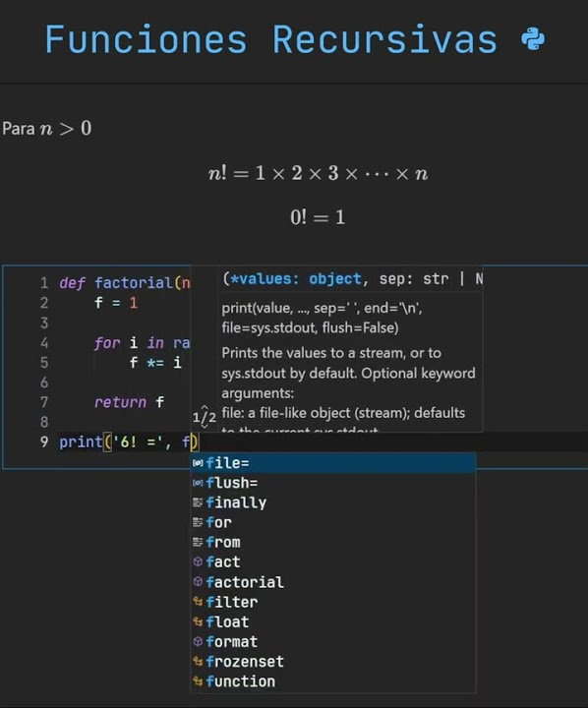Place cursor on 'f = 1' line

click(116, 303)
